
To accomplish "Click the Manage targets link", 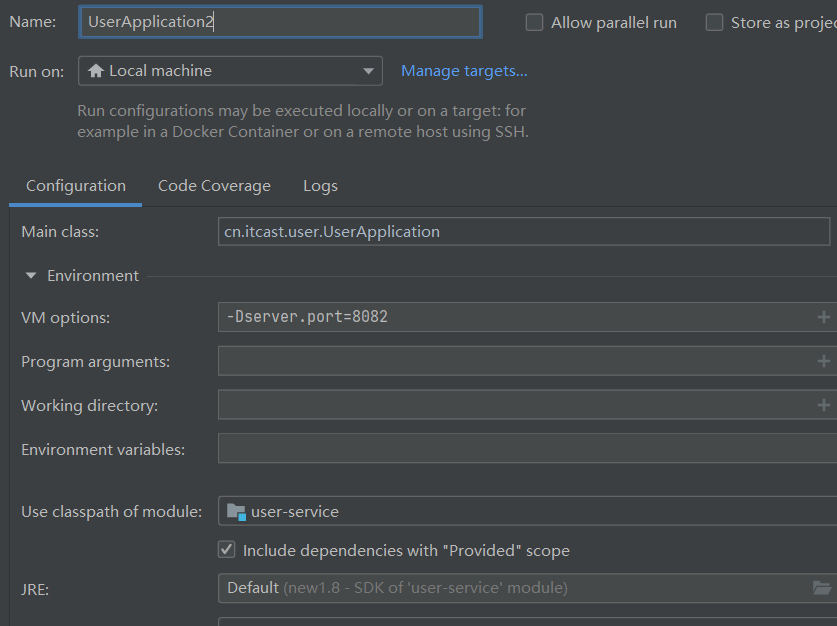I will pyautogui.click(x=464, y=71).
